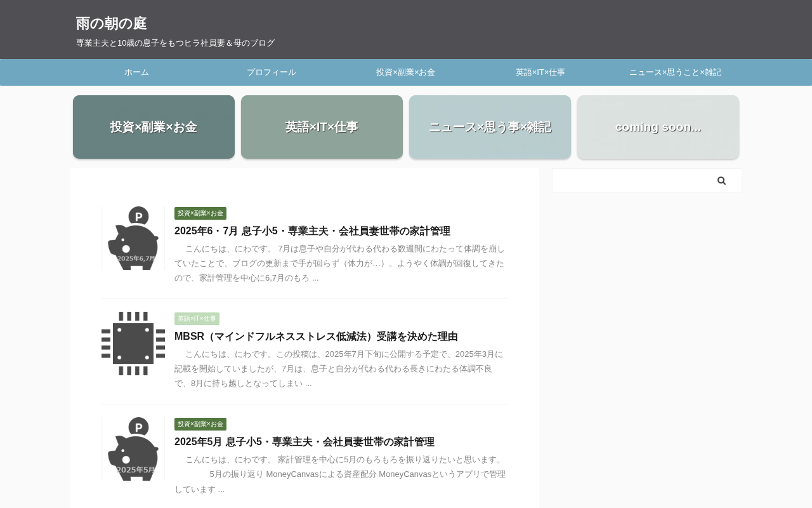The width and height of the screenshot is (812, 508).
Task: Click the 投資×副業×お金 category card
Action: [x=154, y=127]
